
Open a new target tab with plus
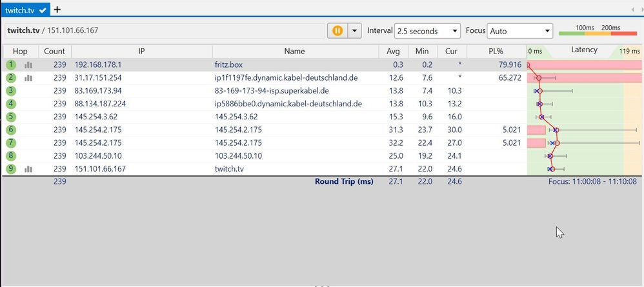point(57,10)
